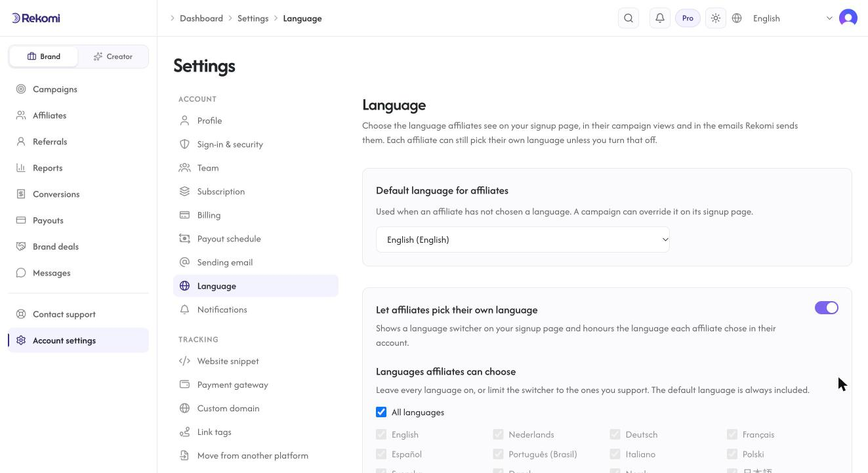Click the Contact support lifebuoy icon
Screen dimensions: 868x473
21,314
